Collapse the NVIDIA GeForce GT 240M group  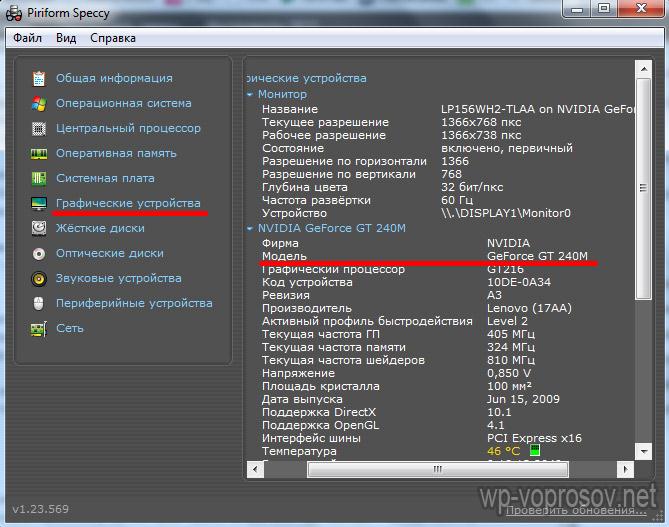[x=250, y=229]
